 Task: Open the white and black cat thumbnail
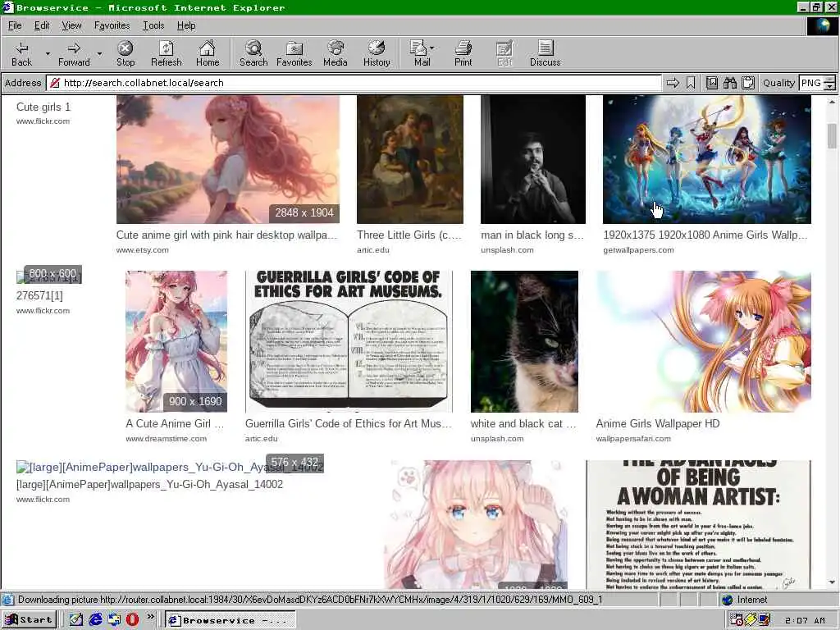(x=524, y=341)
